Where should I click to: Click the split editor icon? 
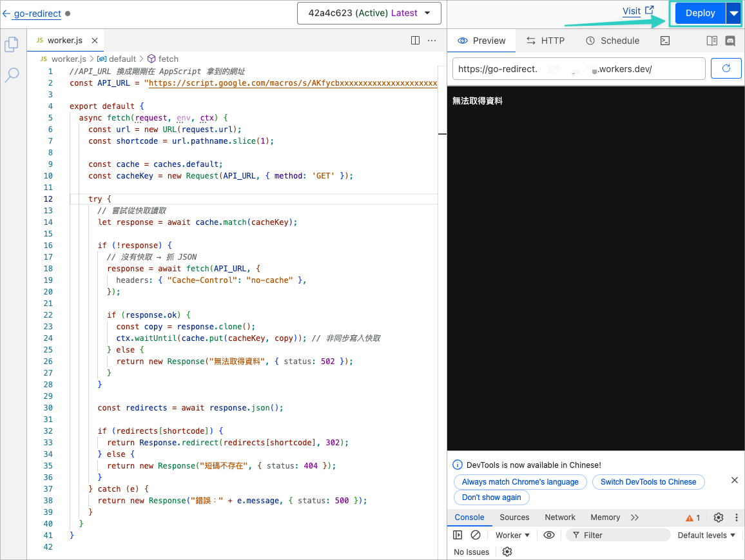416,41
